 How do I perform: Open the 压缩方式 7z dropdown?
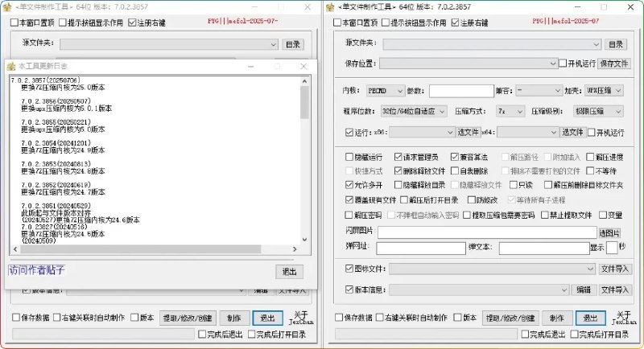point(510,111)
